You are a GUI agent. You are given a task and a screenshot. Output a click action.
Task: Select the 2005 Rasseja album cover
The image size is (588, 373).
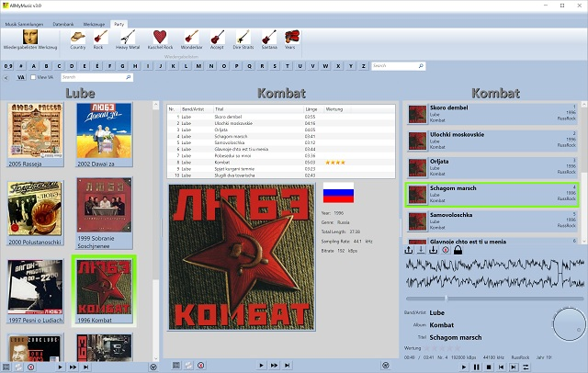pos(35,130)
